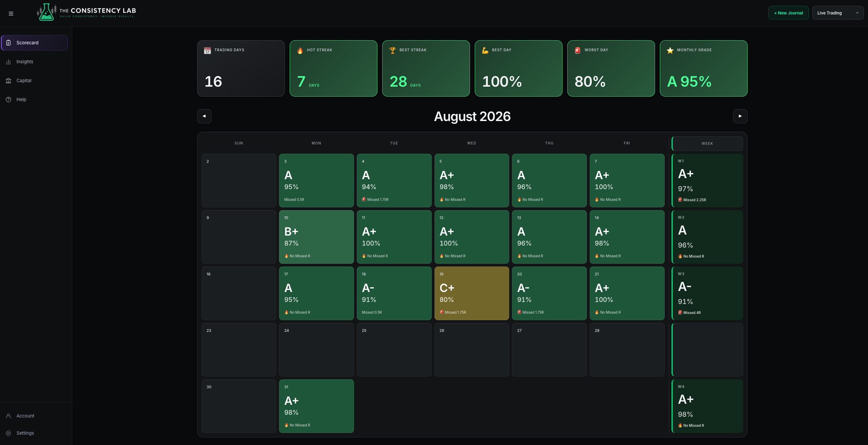The height and width of the screenshot is (445, 868).
Task: Click the flame icon on August 14
Action: click(597, 256)
